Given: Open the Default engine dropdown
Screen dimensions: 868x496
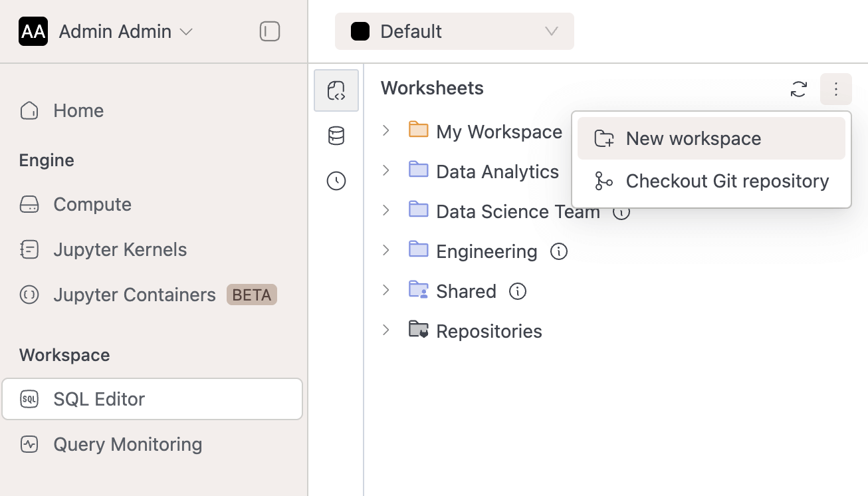Looking at the screenshot, I should (x=455, y=31).
